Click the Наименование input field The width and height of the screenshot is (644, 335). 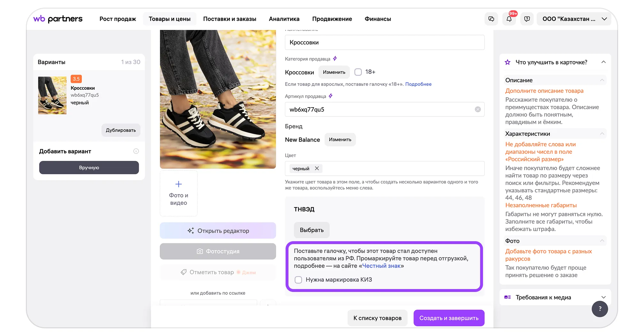coord(384,42)
